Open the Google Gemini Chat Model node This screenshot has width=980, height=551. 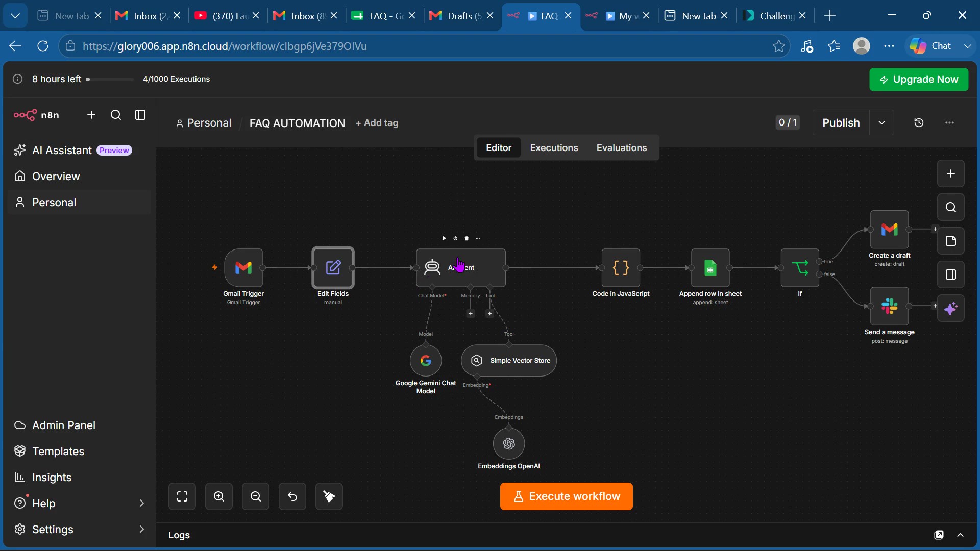(x=426, y=361)
